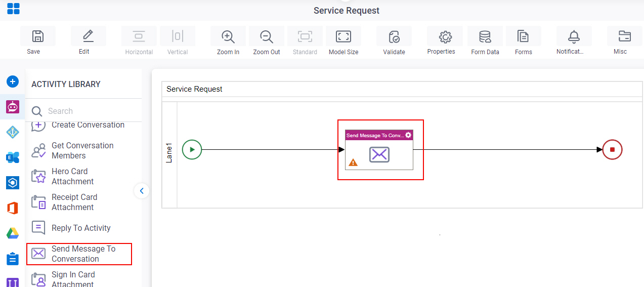
Task: Click the app grid home icon
Action: tap(13, 8)
